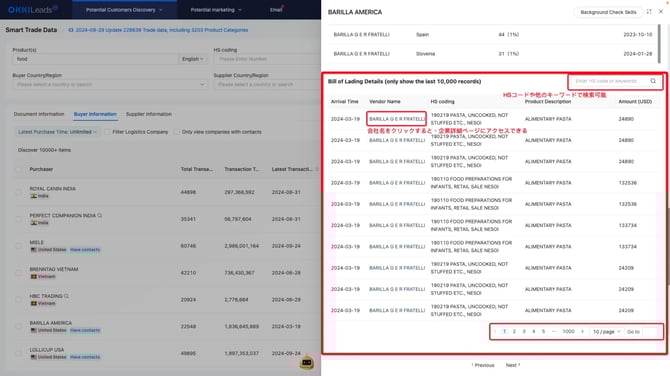The image size is (670, 376).
Task: Click the Arrival Time column header
Action: click(344, 102)
